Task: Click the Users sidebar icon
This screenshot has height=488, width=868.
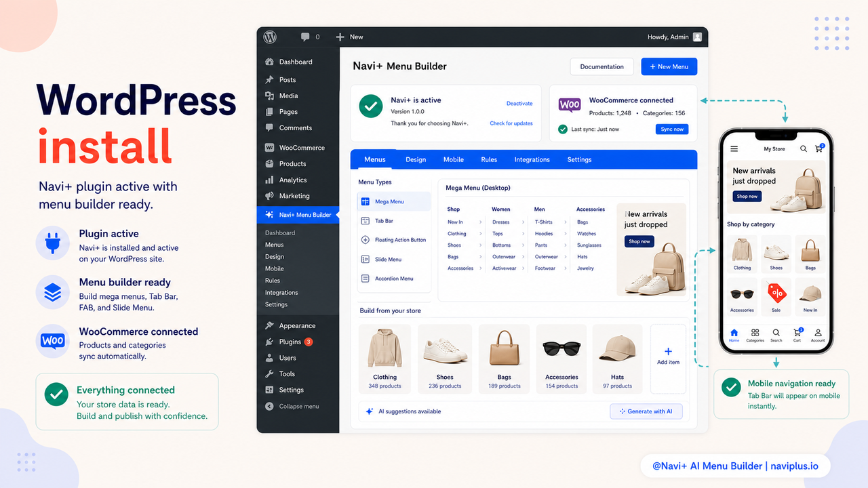Action: click(x=269, y=358)
